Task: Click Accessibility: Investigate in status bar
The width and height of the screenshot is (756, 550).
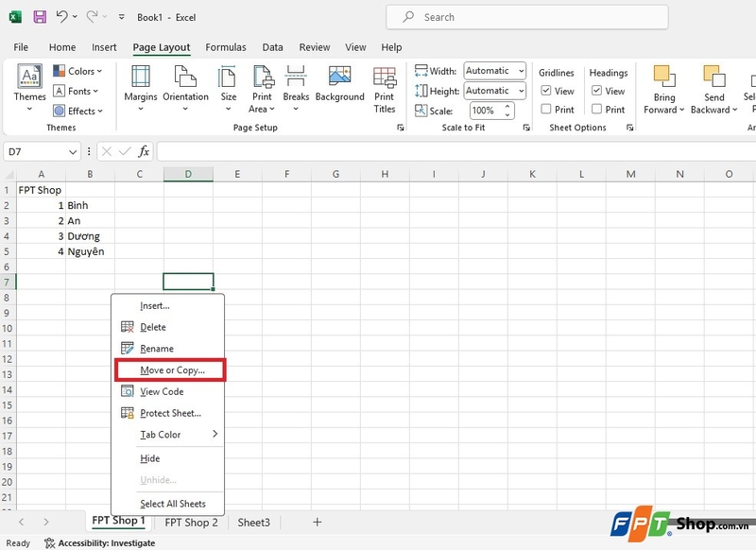Action: point(100,543)
